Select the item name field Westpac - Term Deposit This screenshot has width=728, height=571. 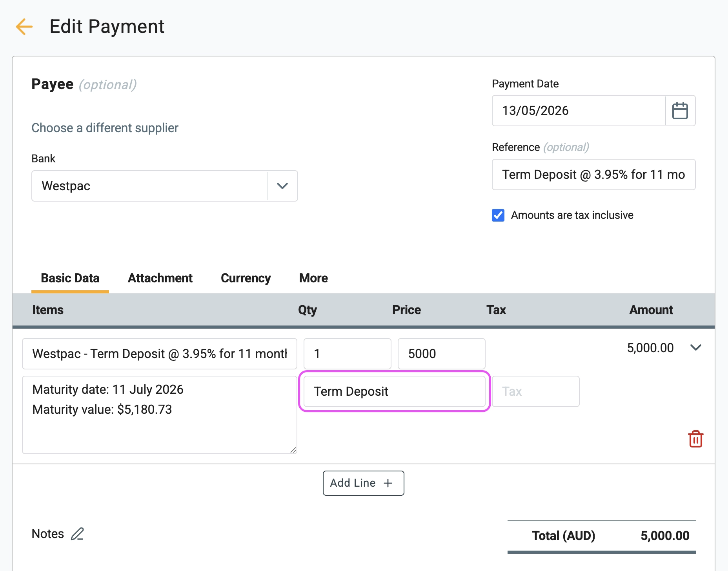[x=160, y=354]
